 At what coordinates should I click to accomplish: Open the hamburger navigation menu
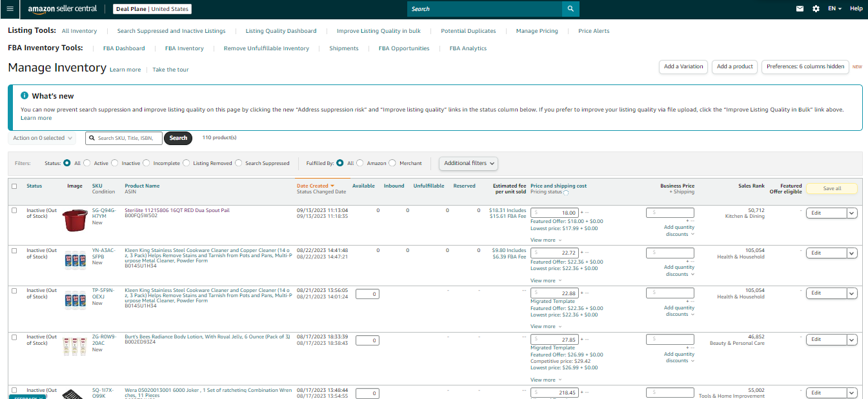click(x=10, y=9)
